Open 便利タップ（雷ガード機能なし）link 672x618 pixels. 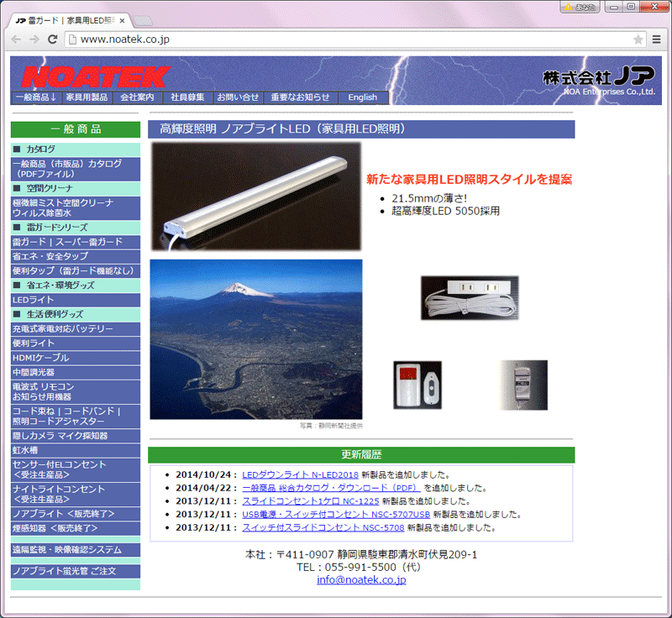pos(76,270)
